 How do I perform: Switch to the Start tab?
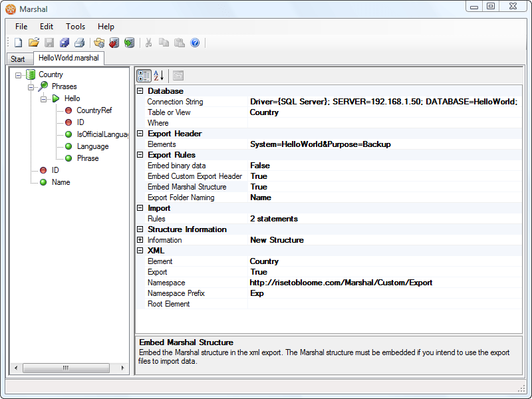click(18, 59)
